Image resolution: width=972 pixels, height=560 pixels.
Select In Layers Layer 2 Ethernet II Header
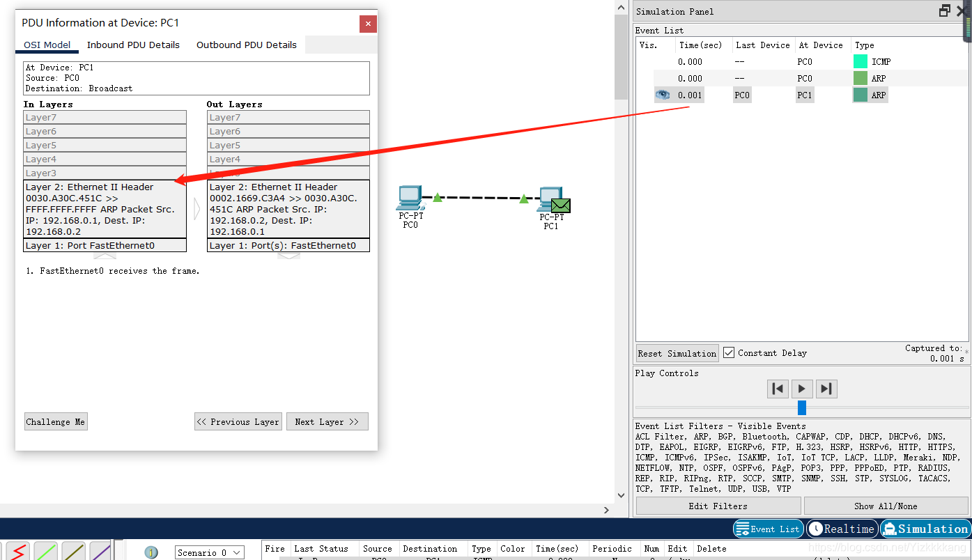[105, 209]
